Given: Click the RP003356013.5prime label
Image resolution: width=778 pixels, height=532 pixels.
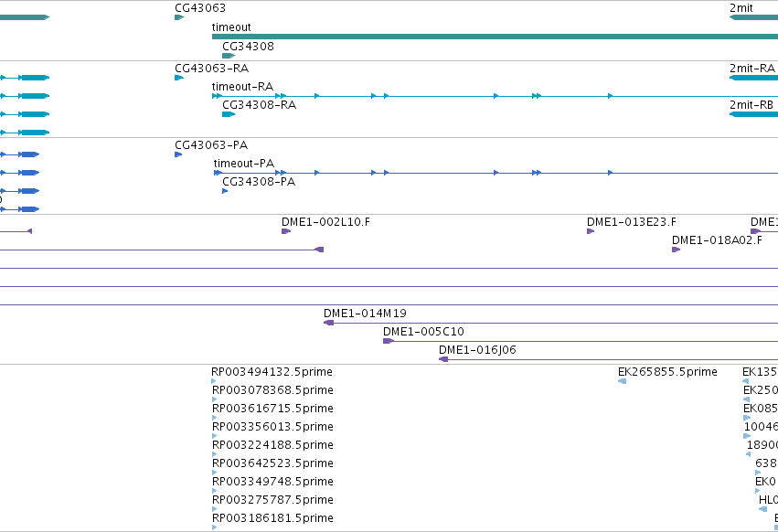Looking at the screenshot, I should [272, 427].
